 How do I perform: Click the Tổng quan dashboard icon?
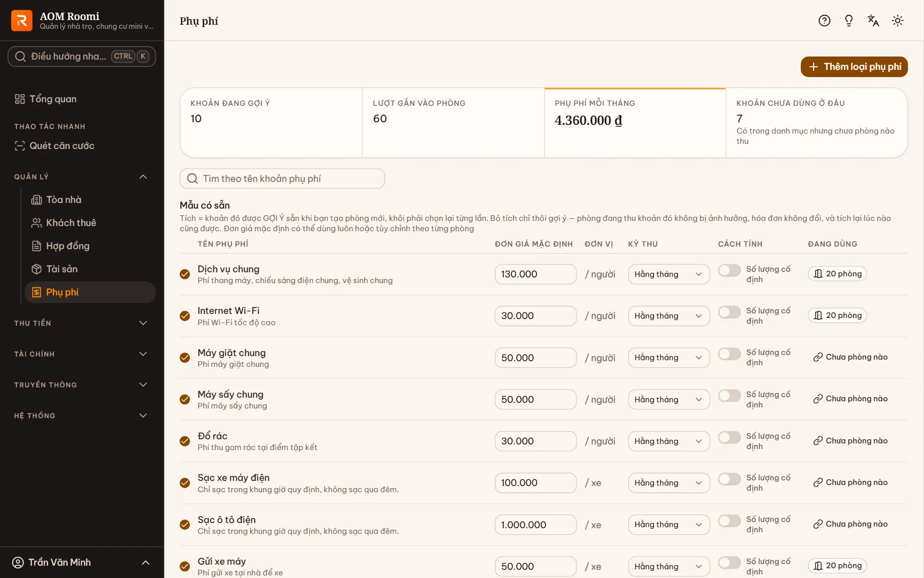point(20,99)
